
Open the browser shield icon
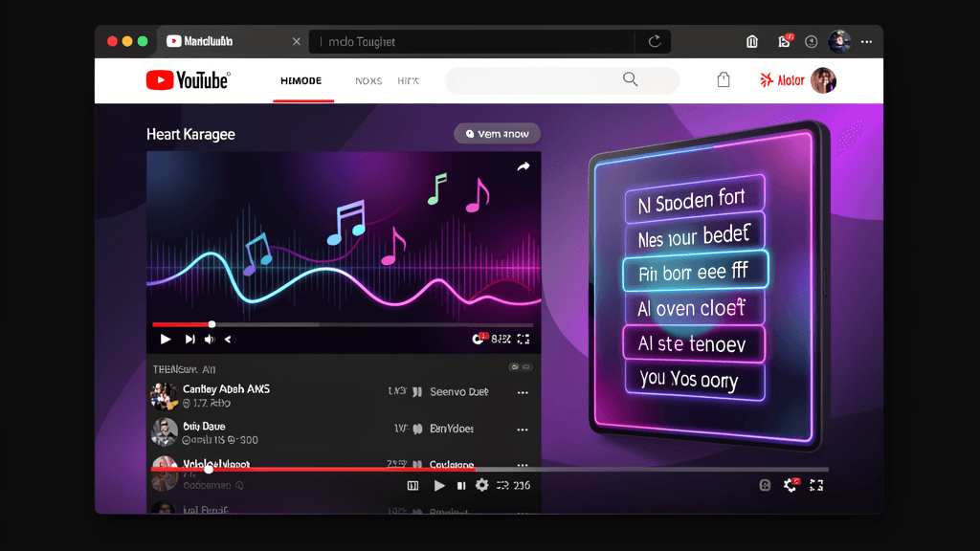(x=752, y=42)
